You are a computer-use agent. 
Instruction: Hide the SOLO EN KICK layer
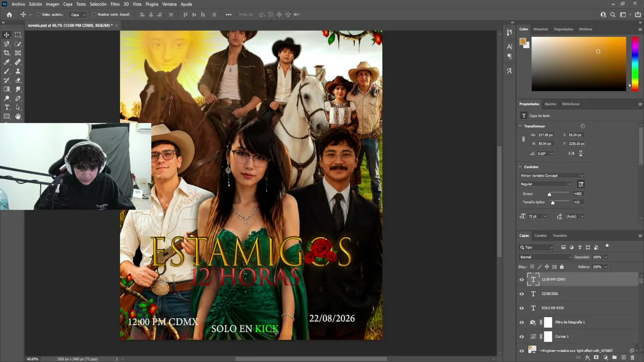click(x=522, y=308)
